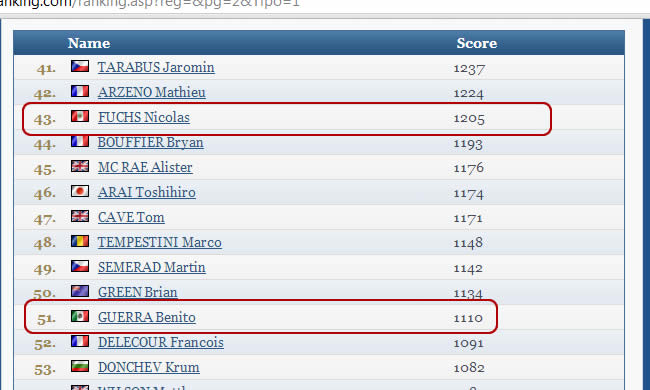
Task: Click Czech flag beside SEMERAD Martin
Action: point(80,266)
